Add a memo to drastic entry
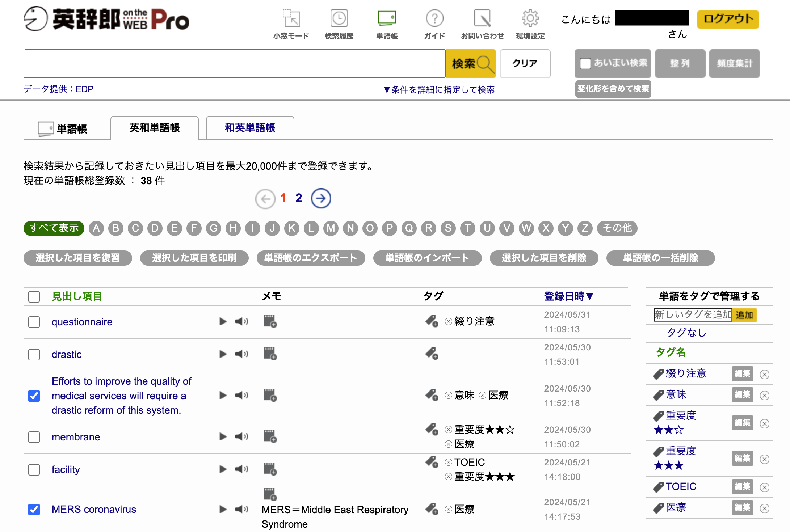The image size is (790, 532). point(270,354)
